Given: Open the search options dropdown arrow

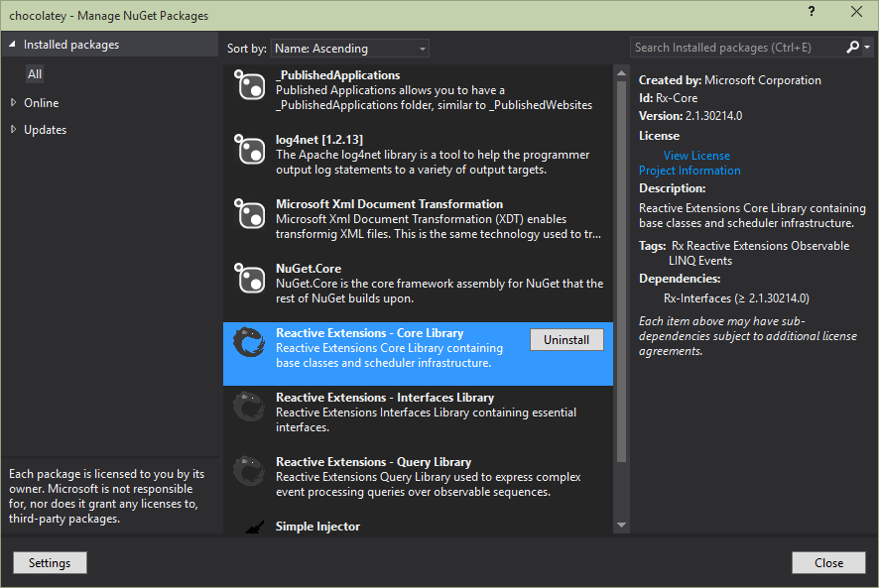Looking at the screenshot, I should 867,48.
